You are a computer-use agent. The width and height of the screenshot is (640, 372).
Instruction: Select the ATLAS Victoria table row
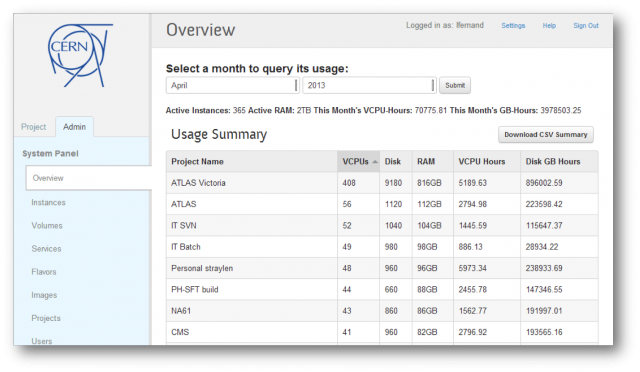point(382,183)
